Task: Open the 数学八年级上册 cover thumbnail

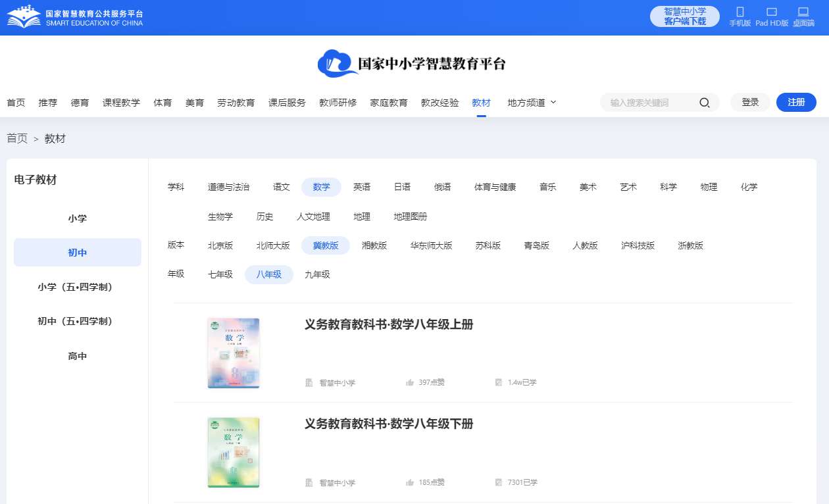Action: click(234, 353)
